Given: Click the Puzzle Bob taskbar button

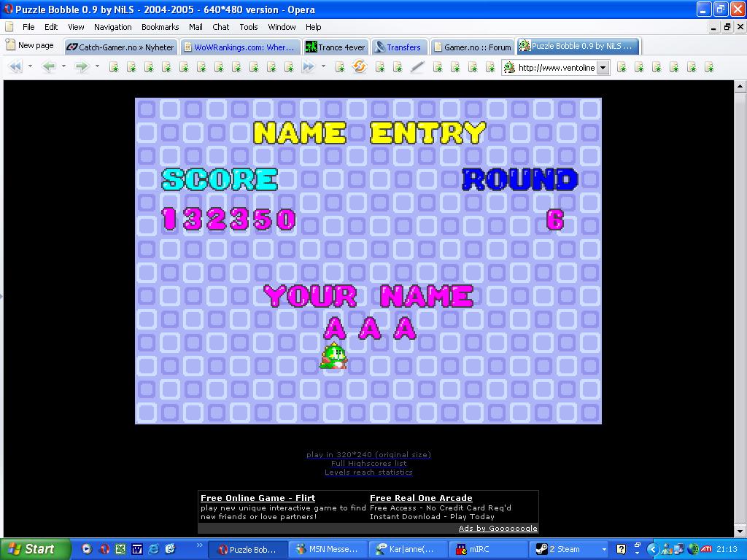Looking at the screenshot, I should tap(248, 550).
